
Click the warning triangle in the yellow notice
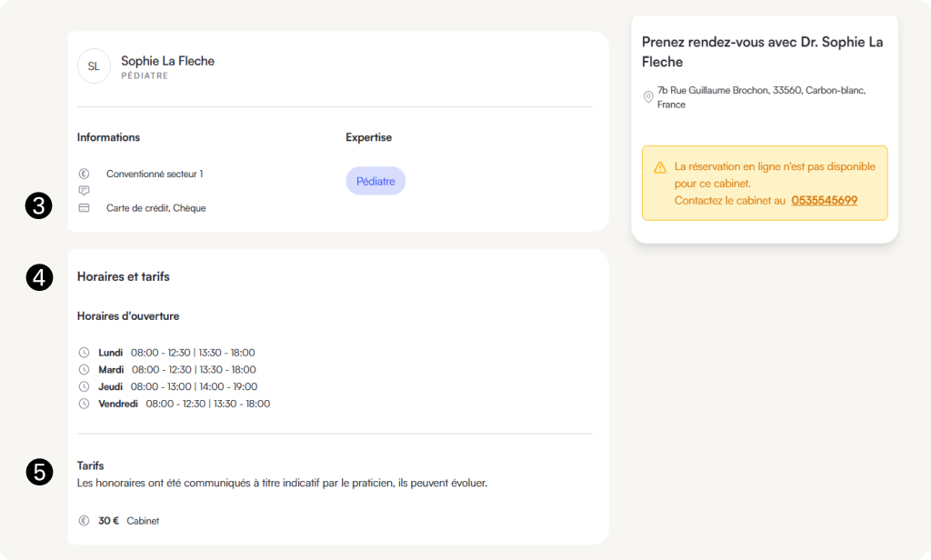[x=660, y=168]
